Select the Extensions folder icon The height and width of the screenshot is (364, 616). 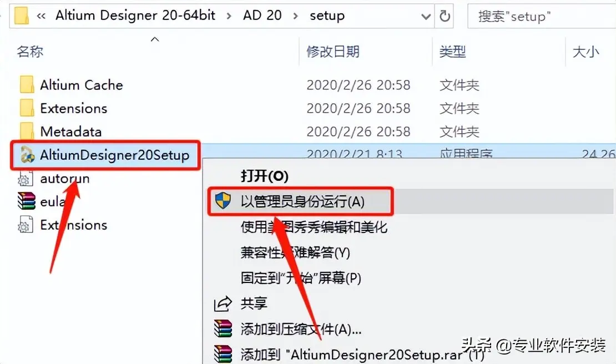(x=27, y=108)
